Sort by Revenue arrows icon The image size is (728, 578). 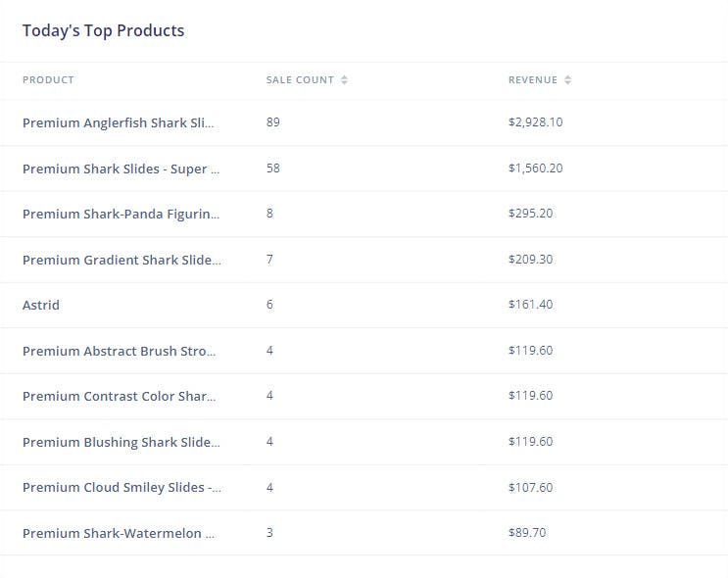[x=567, y=80]
